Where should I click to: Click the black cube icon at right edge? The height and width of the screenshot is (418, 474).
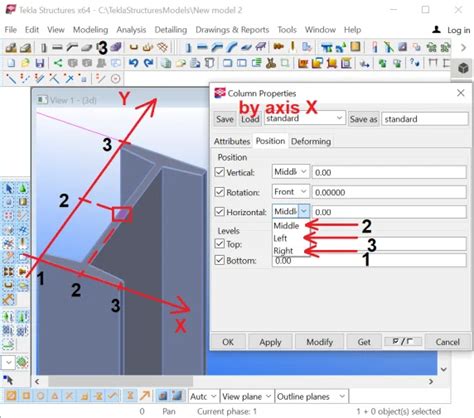(x=463, y=68)
